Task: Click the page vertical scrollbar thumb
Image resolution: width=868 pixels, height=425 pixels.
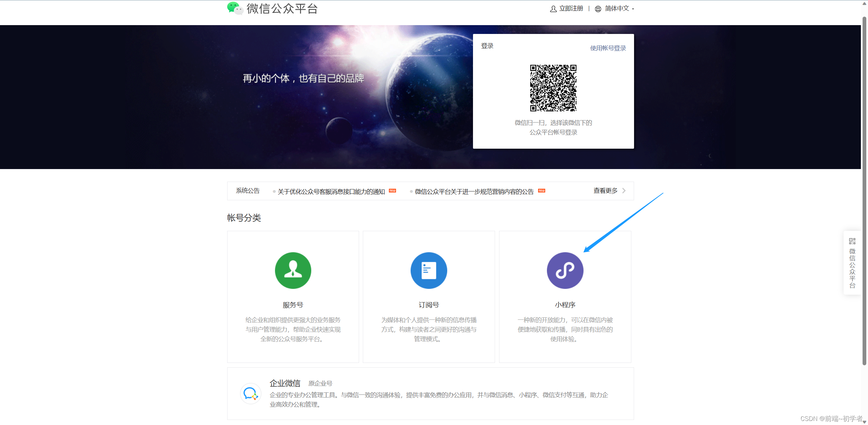Action: coord(865,190)
